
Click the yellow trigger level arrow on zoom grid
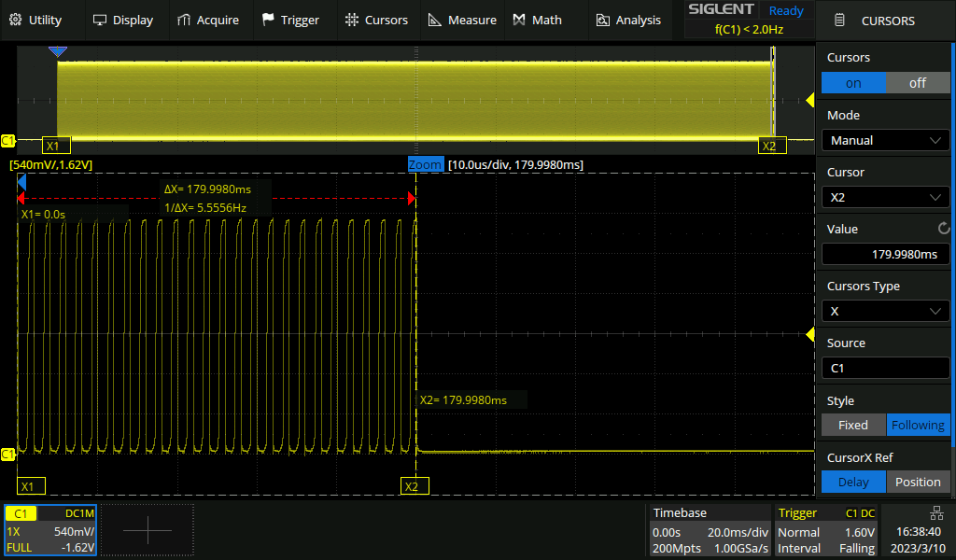coord(810,334)
